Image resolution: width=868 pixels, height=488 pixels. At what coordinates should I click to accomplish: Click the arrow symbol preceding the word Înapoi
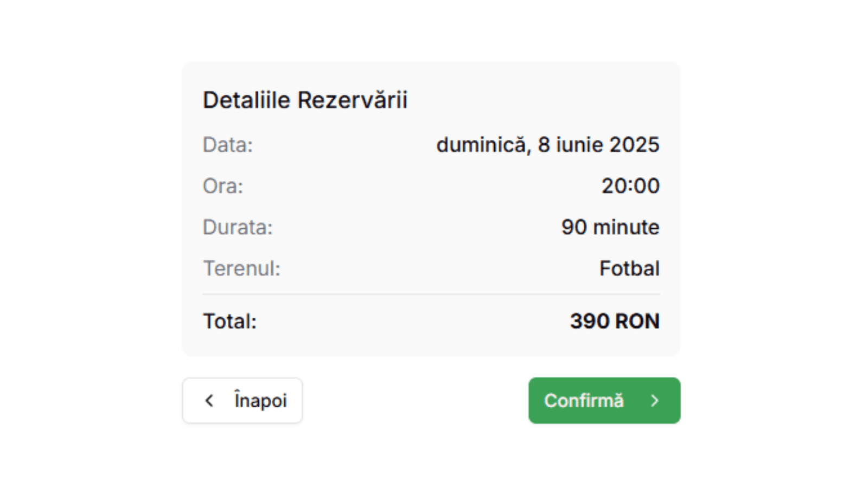click(x=210, y=401)
